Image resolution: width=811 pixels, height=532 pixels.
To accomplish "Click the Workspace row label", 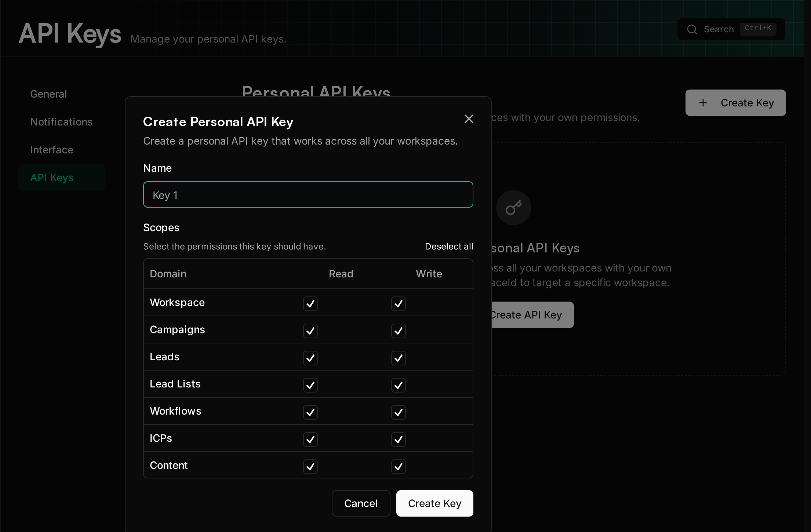I will [177, 302].
